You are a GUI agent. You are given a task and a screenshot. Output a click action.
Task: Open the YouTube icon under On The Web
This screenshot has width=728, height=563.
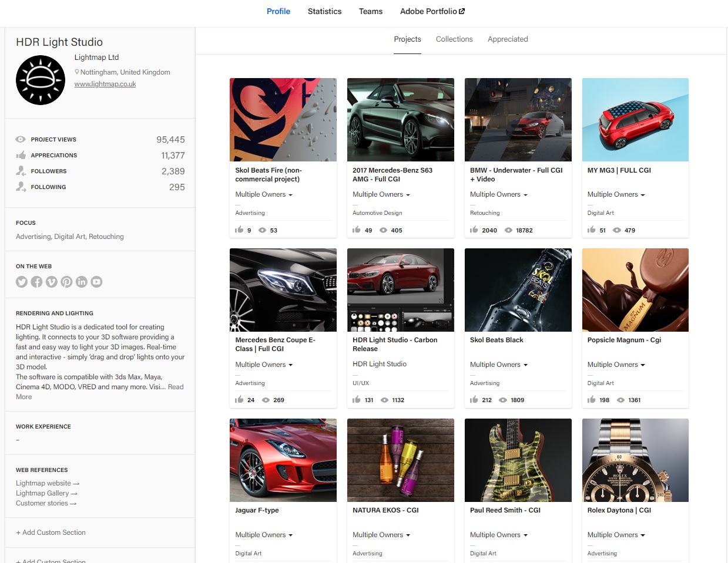pyautogui.click(x=96, y=282)
